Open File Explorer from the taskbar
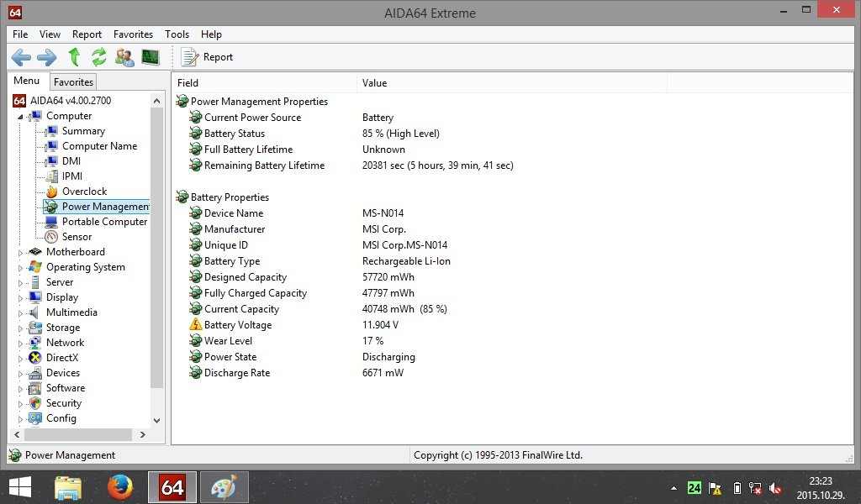Image resolution: width=861 pixels, height=504 pixels. (x=68, y=487)
